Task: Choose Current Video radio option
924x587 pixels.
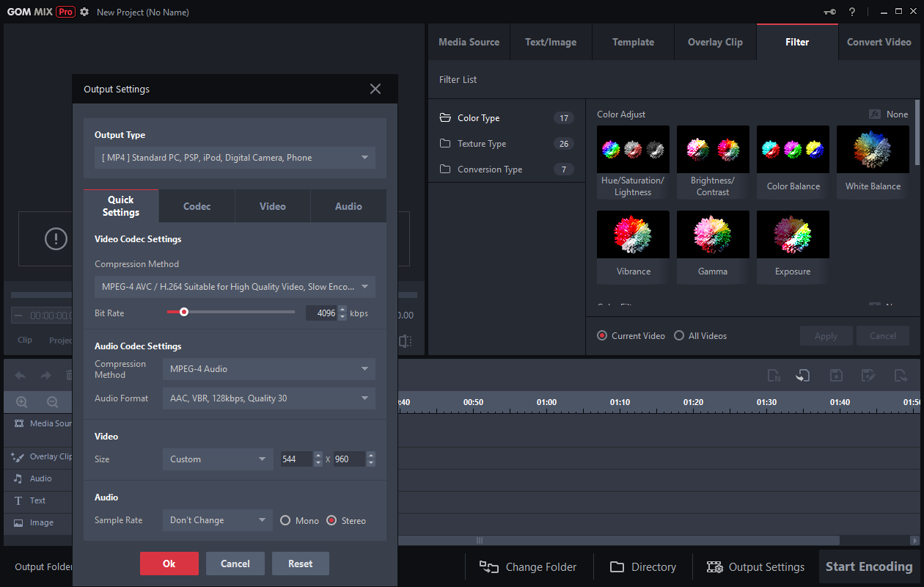Action: [602, 335]
